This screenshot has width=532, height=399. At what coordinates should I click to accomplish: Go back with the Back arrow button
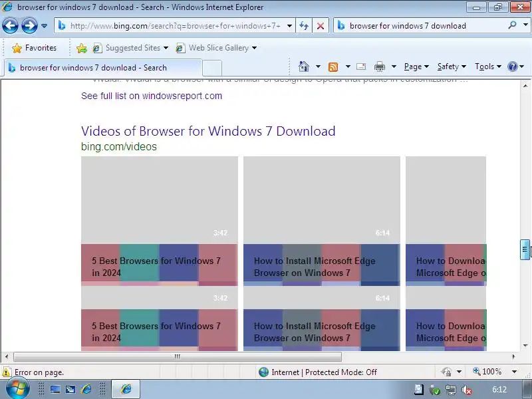point(10,26)
